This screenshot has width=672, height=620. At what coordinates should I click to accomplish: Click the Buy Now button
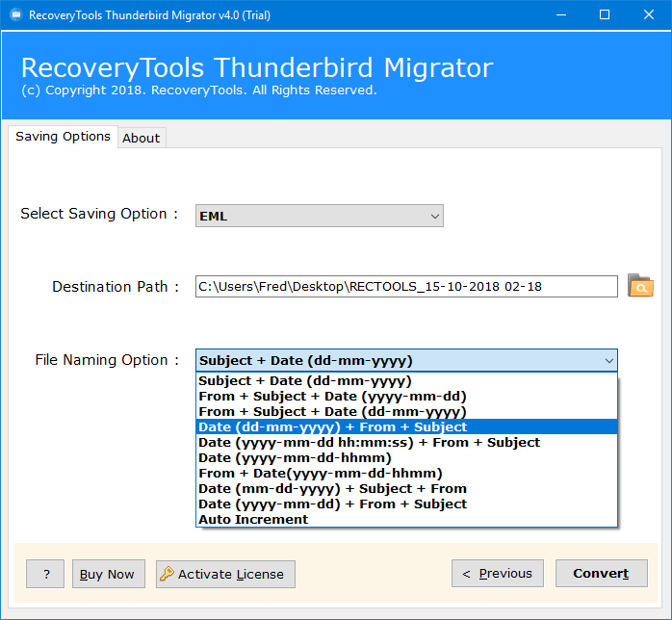point(109,574)
